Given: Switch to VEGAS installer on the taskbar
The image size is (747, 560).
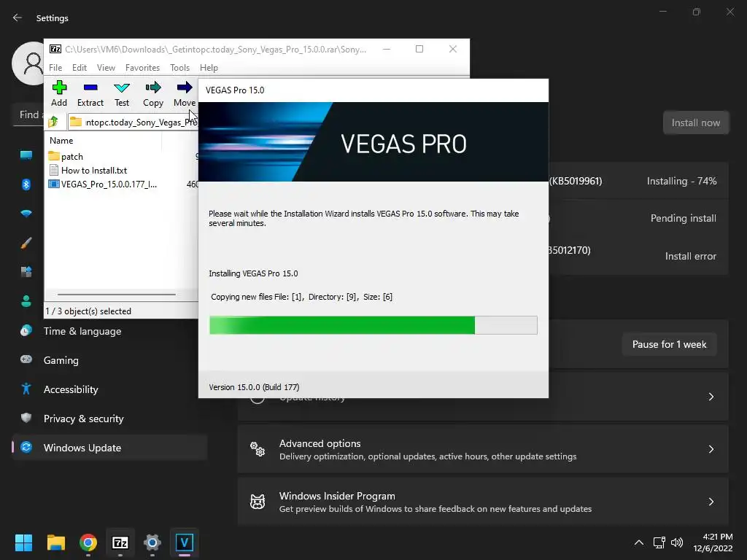Looking at the screenshot, I should (185, 542).
